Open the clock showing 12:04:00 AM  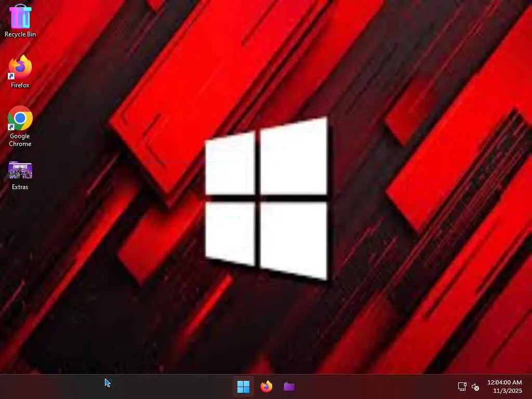504,382
